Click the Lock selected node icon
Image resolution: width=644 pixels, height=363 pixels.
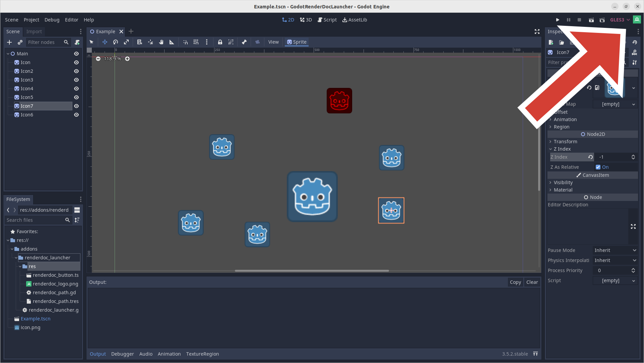click(220, 42)
